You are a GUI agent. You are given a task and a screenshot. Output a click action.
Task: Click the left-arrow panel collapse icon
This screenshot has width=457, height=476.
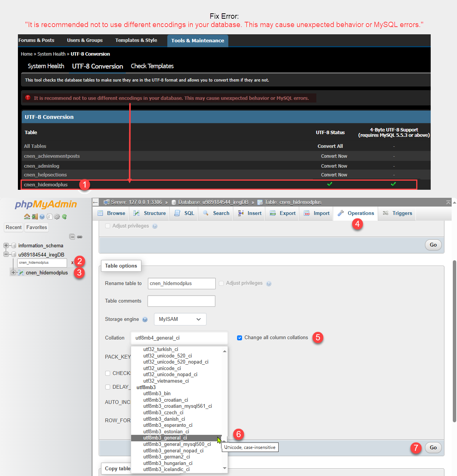point(96,202)
